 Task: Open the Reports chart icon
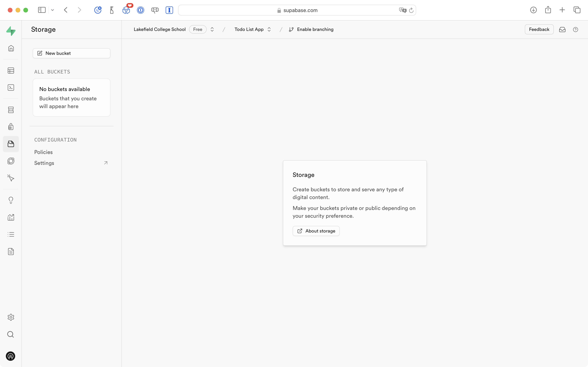pyautogui.click(x=11, y=217)
